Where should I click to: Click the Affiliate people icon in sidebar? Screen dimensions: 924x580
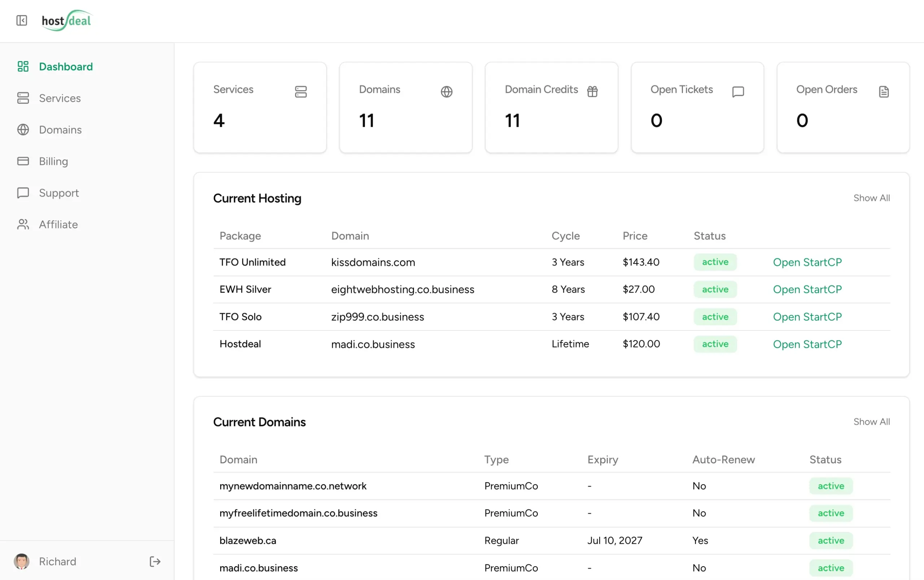(23, 224)
